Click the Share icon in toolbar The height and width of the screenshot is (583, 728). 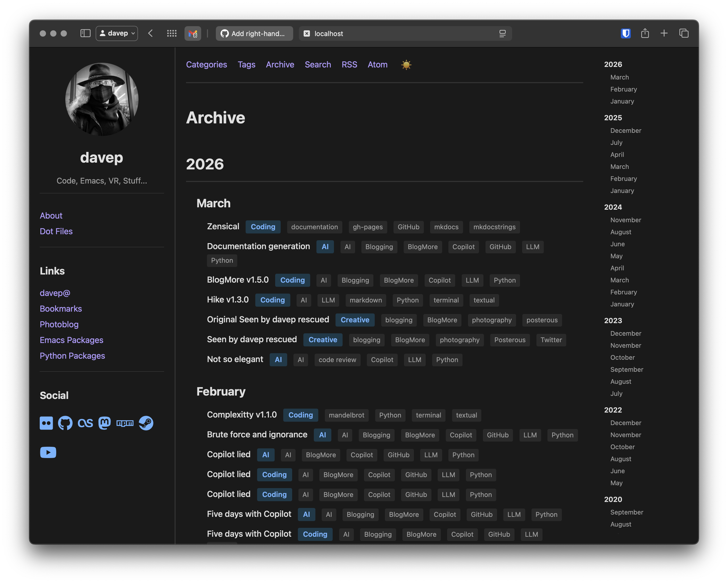pos(645,33)
